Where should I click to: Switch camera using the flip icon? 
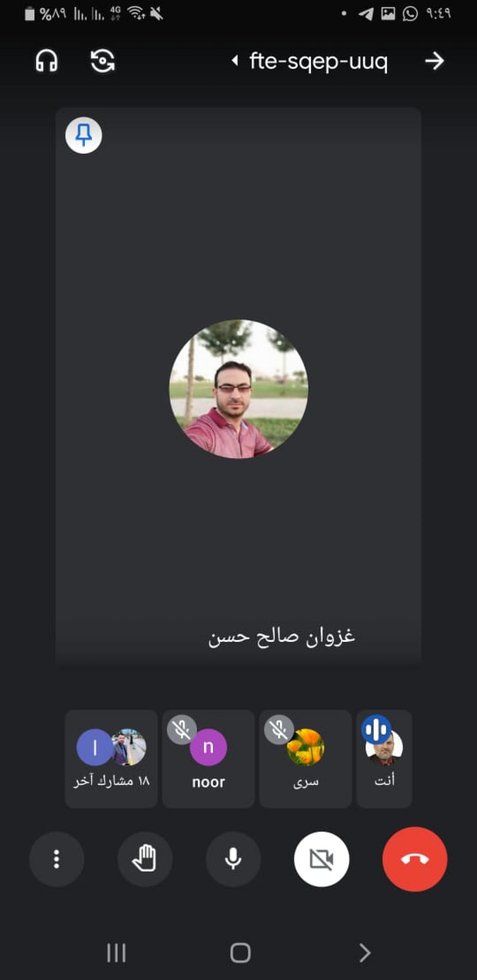[102, 61]
